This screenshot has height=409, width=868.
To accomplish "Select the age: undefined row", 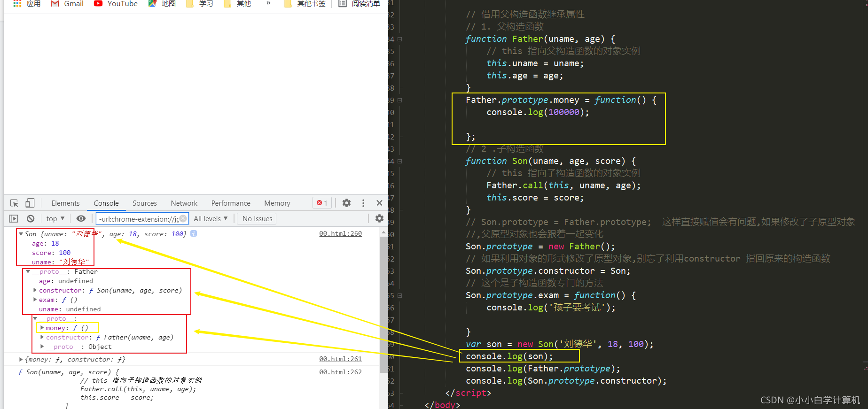I will [x=66, y=281].
